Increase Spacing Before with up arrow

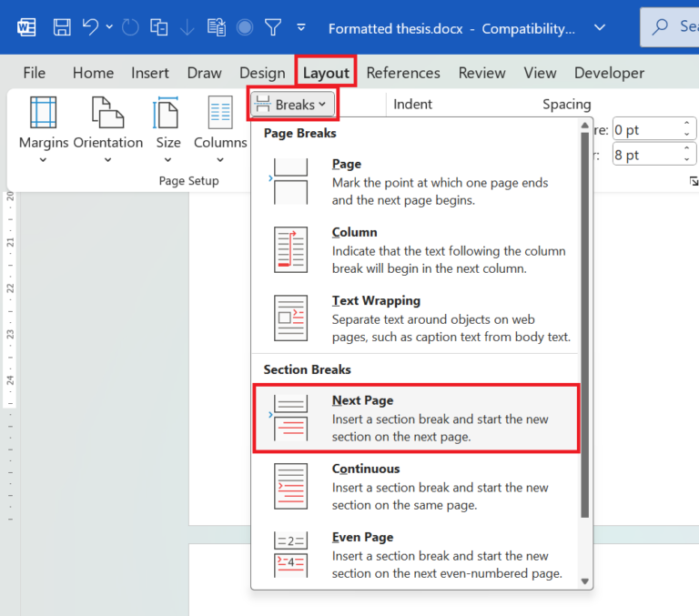click(687, 124)
